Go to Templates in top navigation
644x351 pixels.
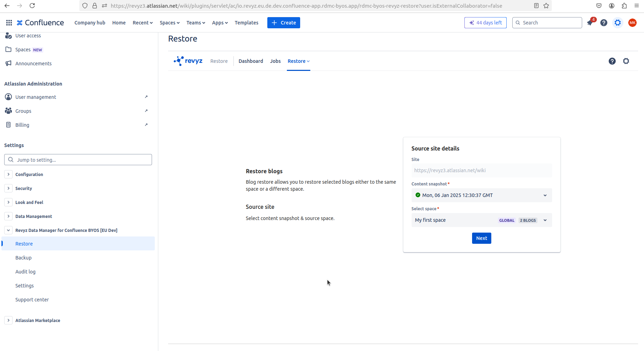point(246,23)
